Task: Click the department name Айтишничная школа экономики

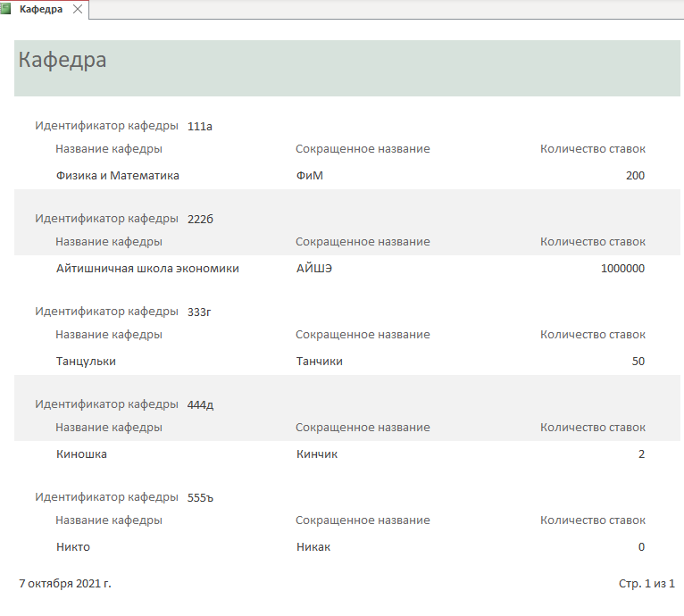Action: [147, 269]
